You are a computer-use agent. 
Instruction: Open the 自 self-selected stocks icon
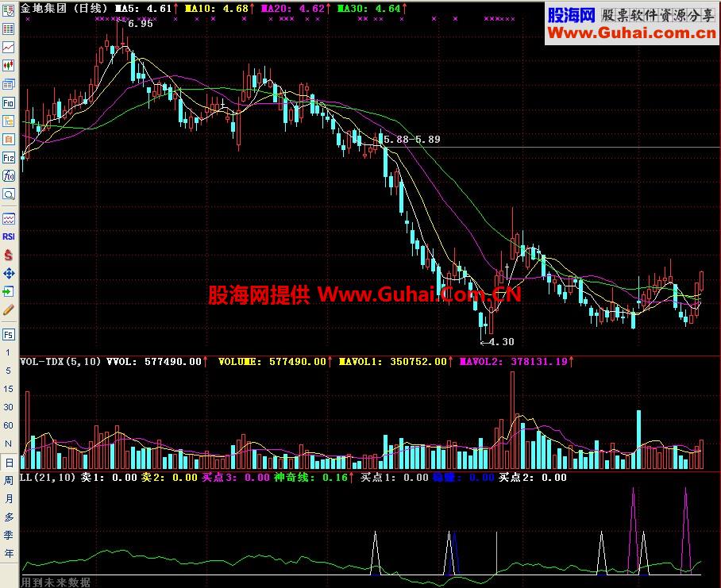(x=8, y=139)
